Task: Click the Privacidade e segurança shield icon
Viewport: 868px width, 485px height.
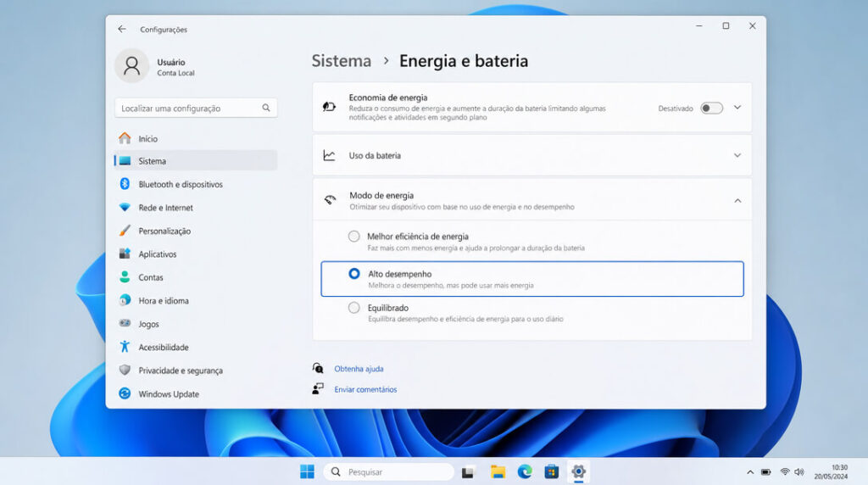Action: coord(125,370)
